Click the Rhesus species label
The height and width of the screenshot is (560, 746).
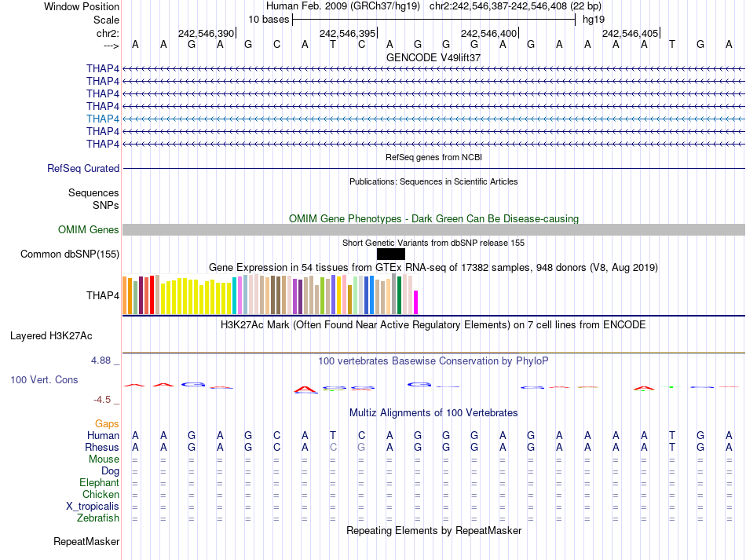[x=101, y=447]
